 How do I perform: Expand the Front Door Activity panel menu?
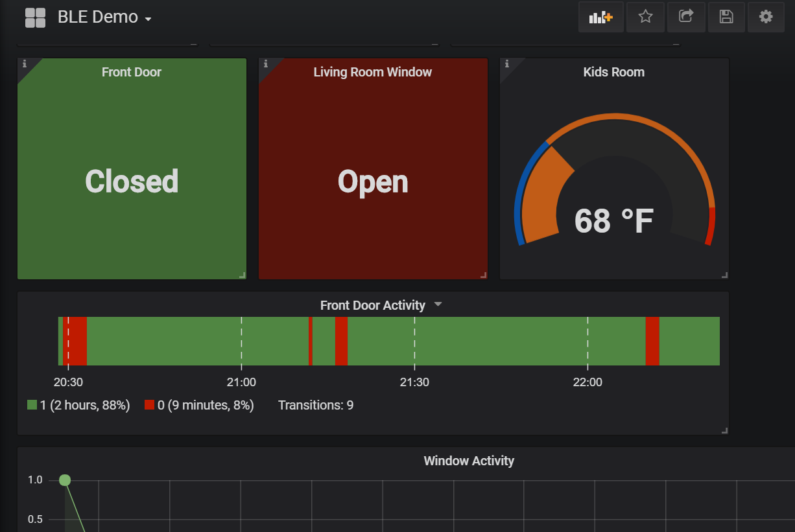438,305
